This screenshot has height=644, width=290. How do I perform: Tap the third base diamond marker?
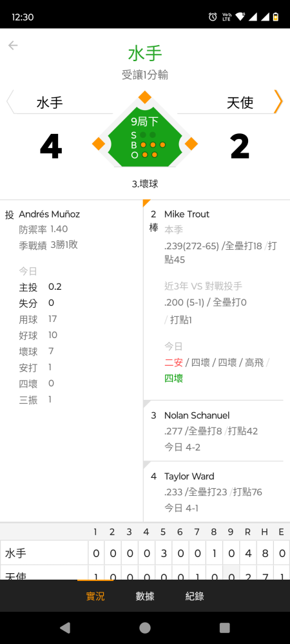[99, 144]
